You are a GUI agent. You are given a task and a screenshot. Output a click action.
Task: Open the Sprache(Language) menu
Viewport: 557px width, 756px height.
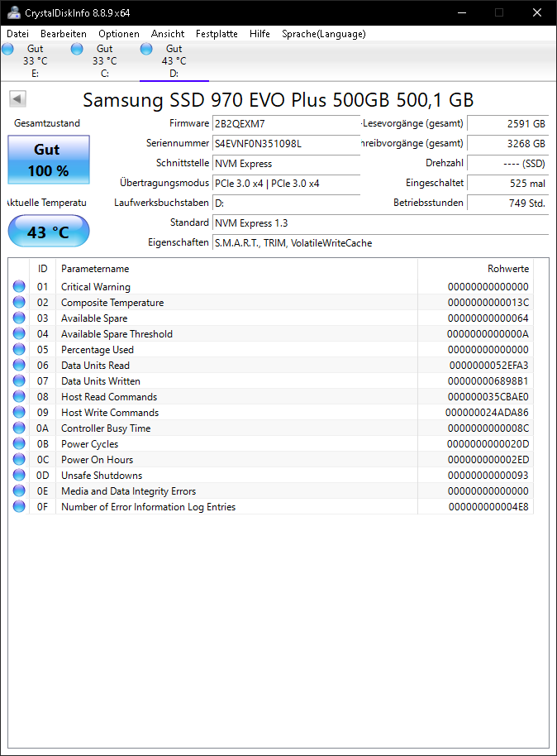pos(324,34)
